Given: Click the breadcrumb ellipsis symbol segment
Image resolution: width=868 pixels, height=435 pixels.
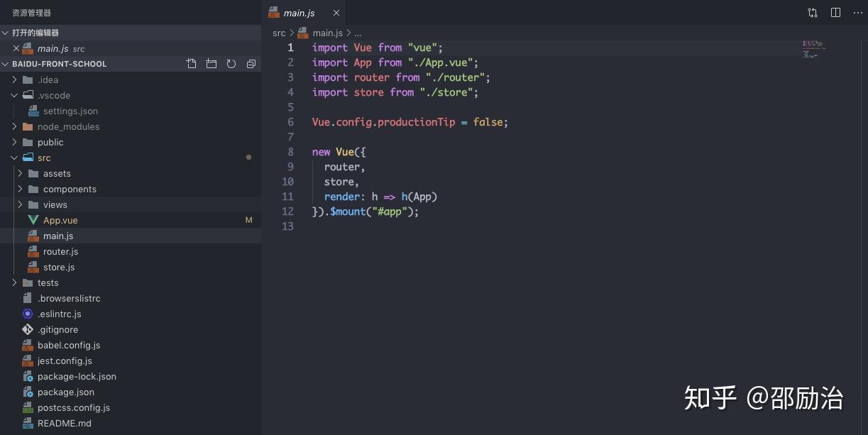Looking at the screenshot, I should pyautogui.click(x=358, y=33).
